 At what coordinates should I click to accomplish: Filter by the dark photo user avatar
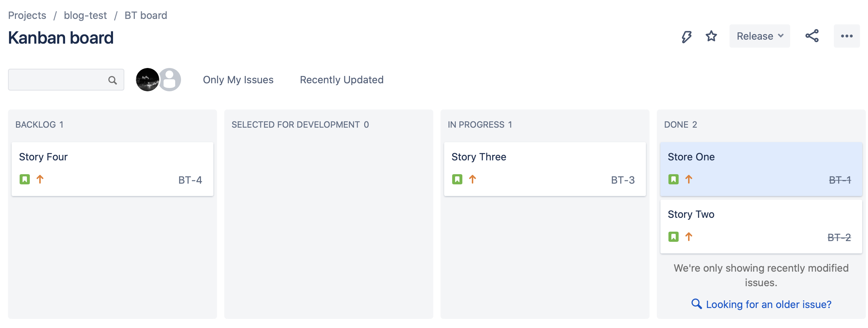(147, 80)
